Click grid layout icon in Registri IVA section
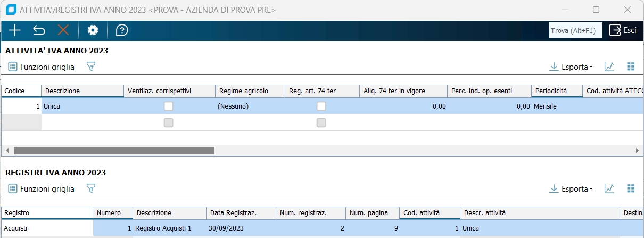 tap(631, 188)
